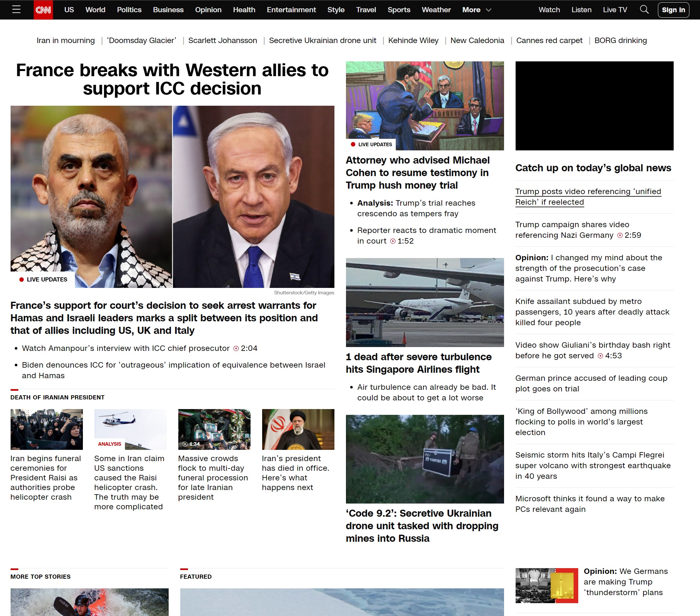Click the Sign in button
Screen dimensions: 700x616
[673, 10]
